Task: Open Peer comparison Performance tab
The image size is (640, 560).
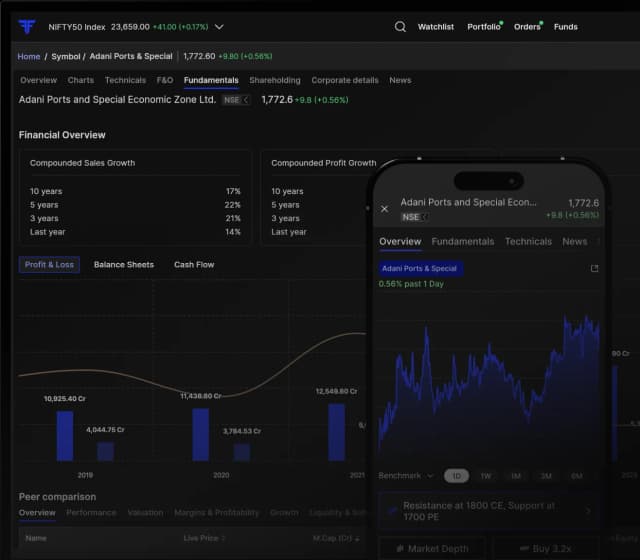Action: coord(91,513)
